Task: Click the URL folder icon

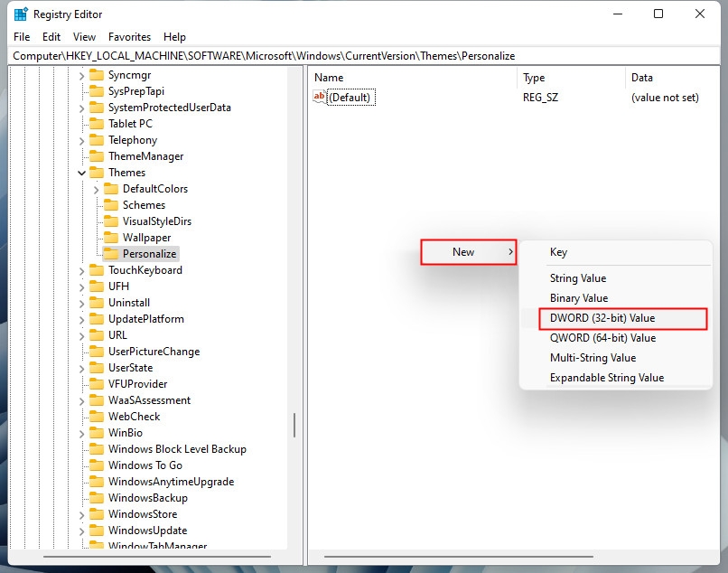Action: coord(97,335)
